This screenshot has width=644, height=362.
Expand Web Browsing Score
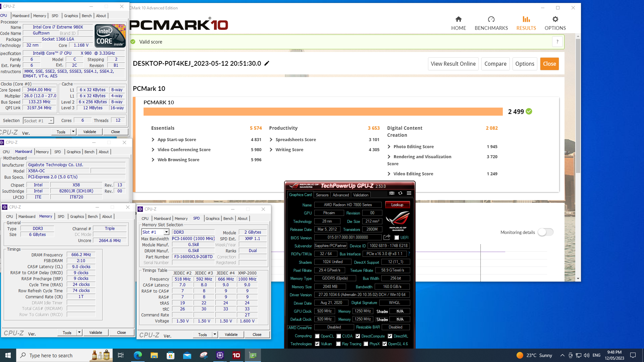153,160
